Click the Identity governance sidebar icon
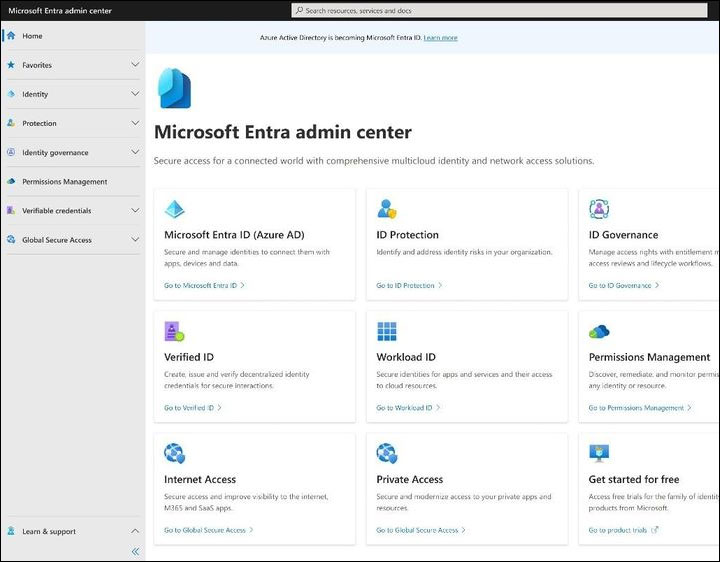Image resolution: width=720 pixels, height=562 pixels. click(x=11, y=152)
